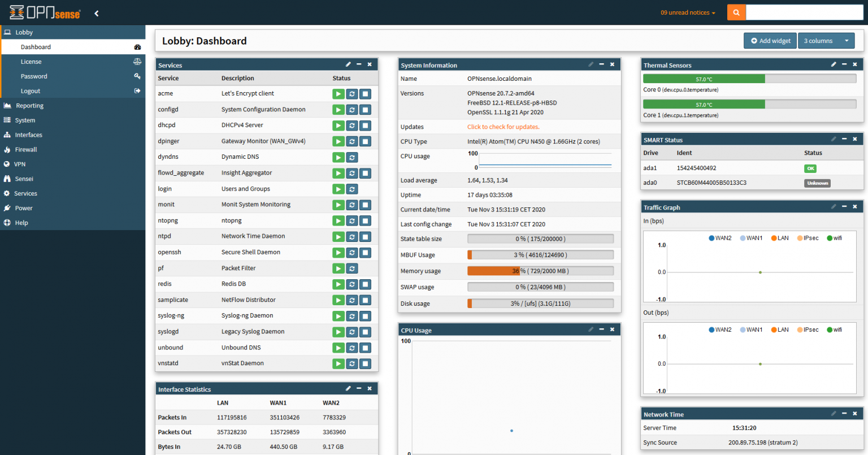Toggle WAN2 series in In (bps) legend
This screenshot has width=868, height=455.
coord(720,238)
